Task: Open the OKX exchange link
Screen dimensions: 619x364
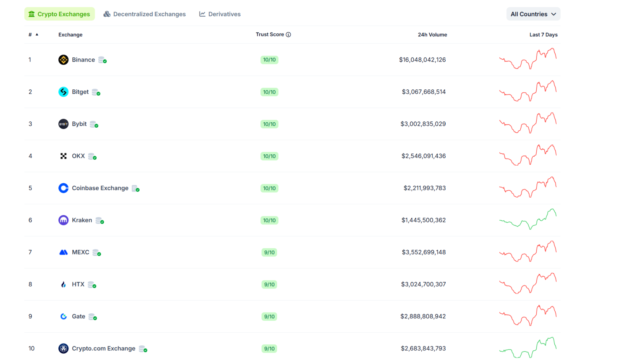Action: (78, 156)
